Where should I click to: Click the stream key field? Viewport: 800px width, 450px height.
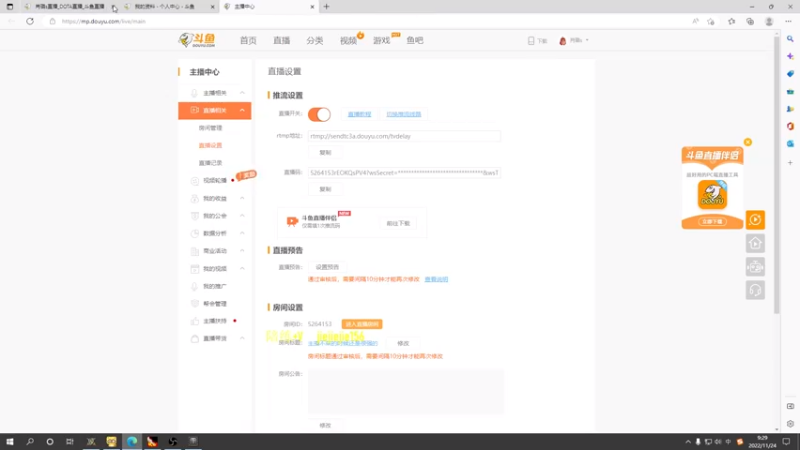[x=404, y=173]
